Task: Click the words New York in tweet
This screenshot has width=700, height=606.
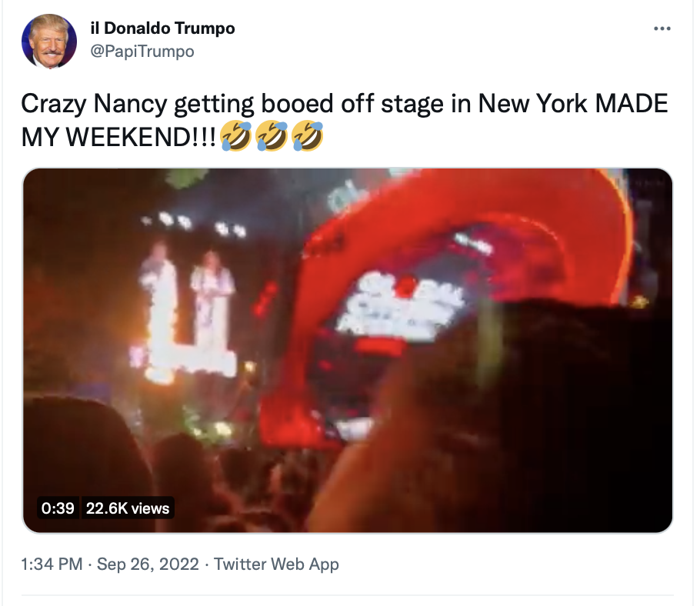Action: pos(532,104)
